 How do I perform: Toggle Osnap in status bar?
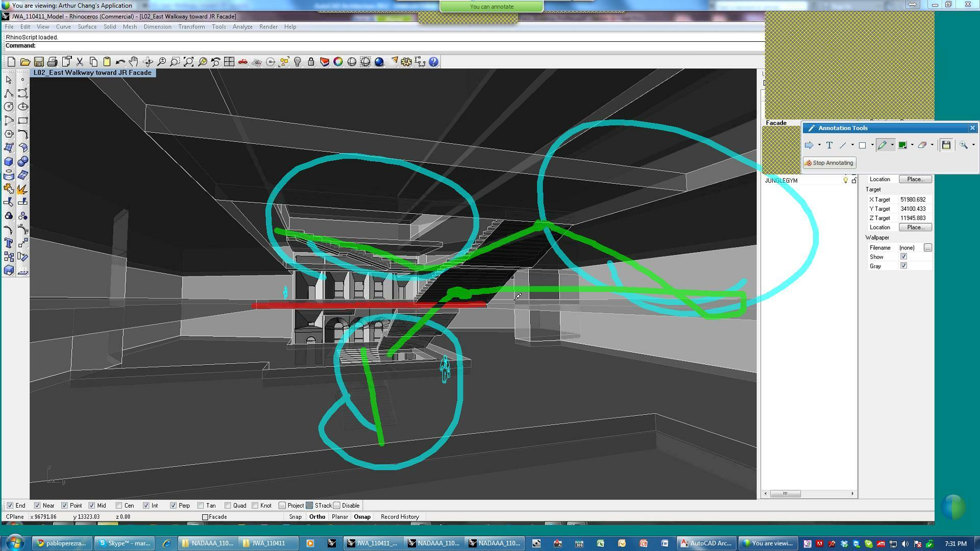[362, 517]
